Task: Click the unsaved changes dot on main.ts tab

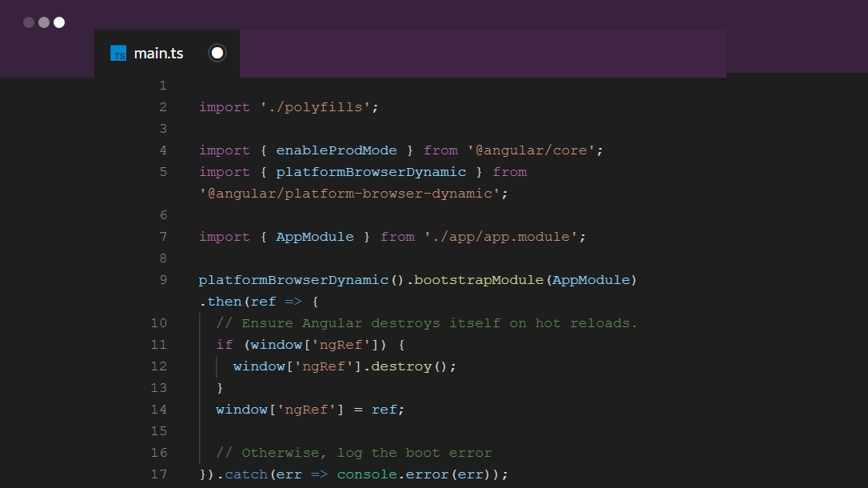Action: (217, 54)
